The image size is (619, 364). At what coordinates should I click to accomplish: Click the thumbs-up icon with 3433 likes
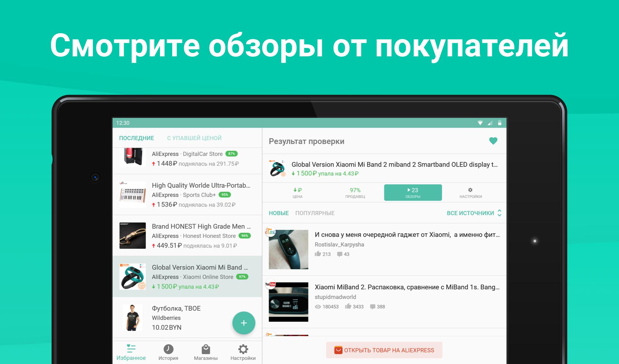[348, 306]
